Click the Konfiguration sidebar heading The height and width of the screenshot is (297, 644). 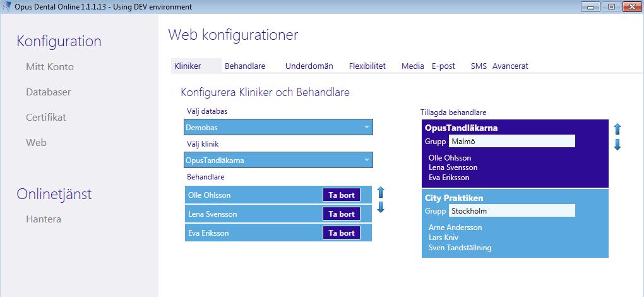pyautogui.click(x=59, y=41)
